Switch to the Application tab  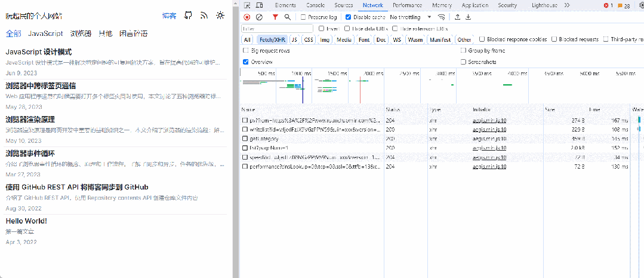pyautogui.click(x=474, y=5)
